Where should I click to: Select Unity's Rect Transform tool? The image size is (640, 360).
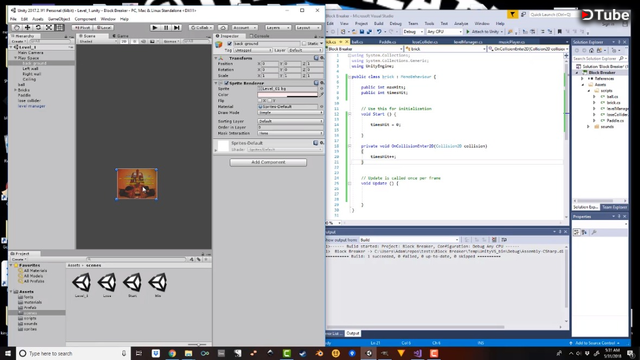(x=60, y=27)
